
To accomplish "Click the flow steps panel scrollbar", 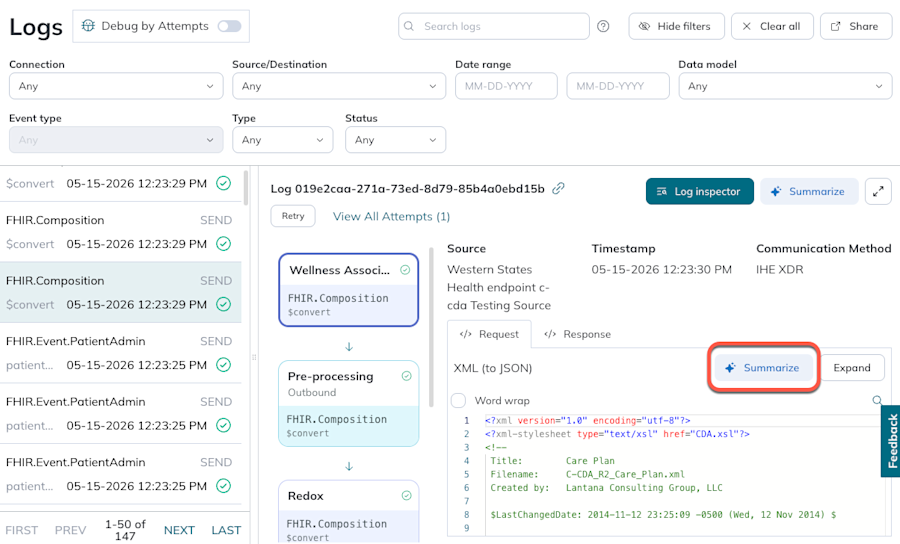I will [432, 327].
